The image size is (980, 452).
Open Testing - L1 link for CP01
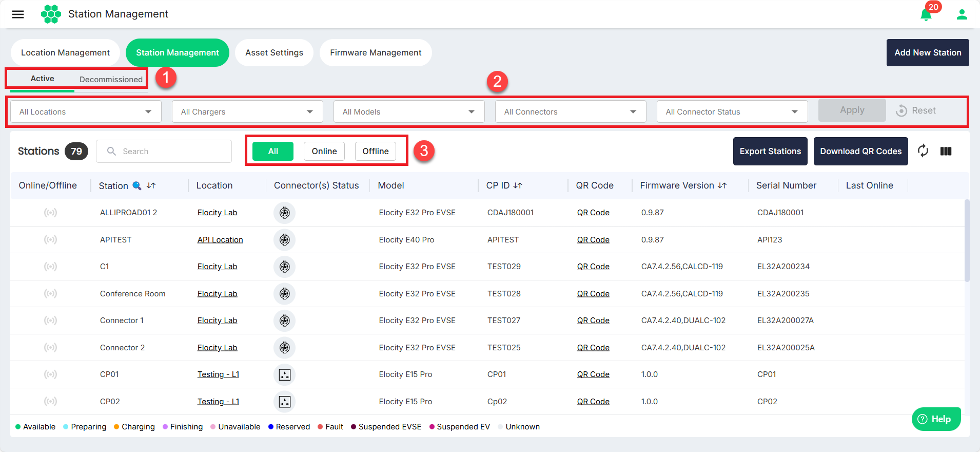click(x=218, y=374)
